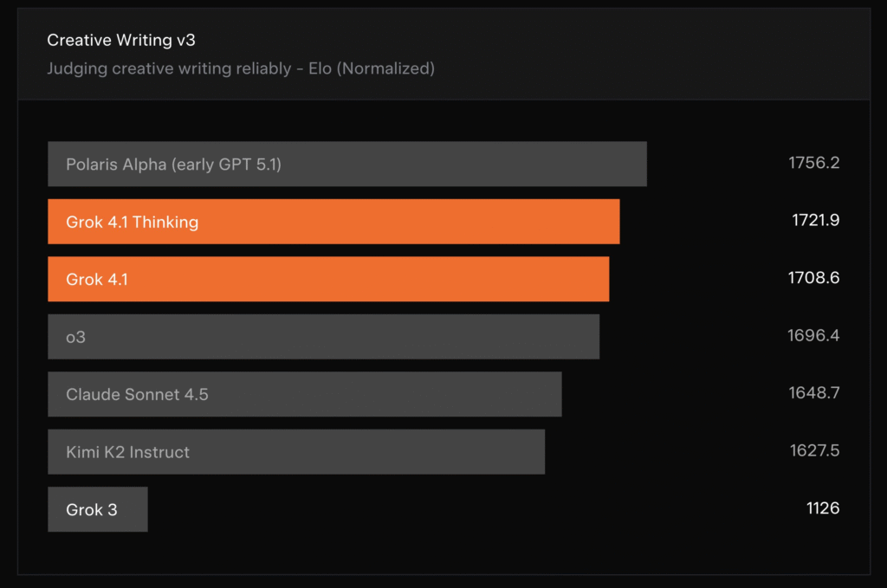This screenshot has height=588, width=887.
Task: Click the 1696.4 score next to o3
Action: pos(813,335)
